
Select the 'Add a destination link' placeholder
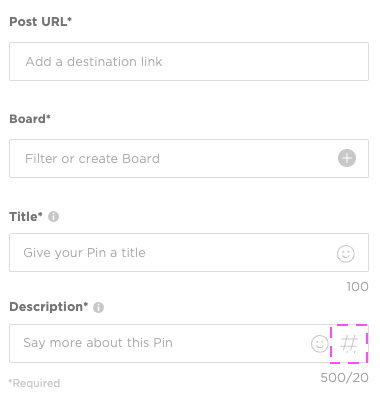pyautogui.click(x=94, y=62)
